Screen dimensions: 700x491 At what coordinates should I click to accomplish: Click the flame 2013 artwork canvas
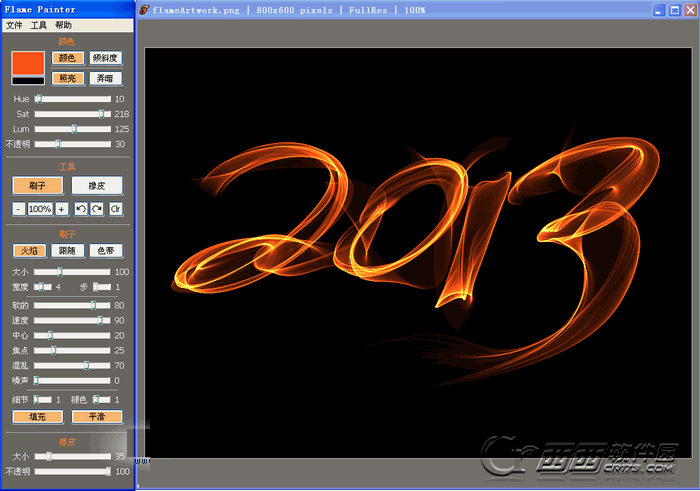(418, 253)
